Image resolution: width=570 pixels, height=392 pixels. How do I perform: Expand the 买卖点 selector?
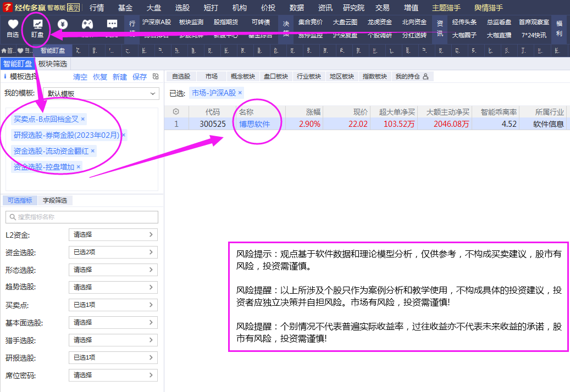[113, 305]
